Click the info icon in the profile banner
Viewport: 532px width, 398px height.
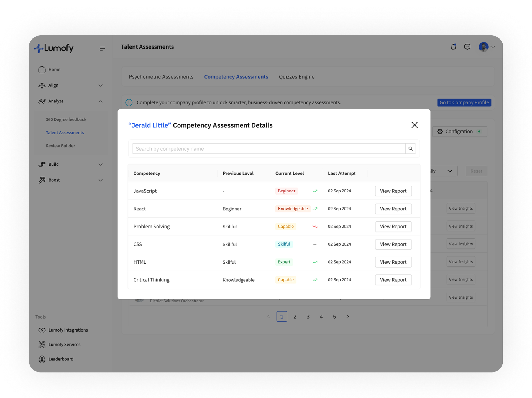click(129, 102)
